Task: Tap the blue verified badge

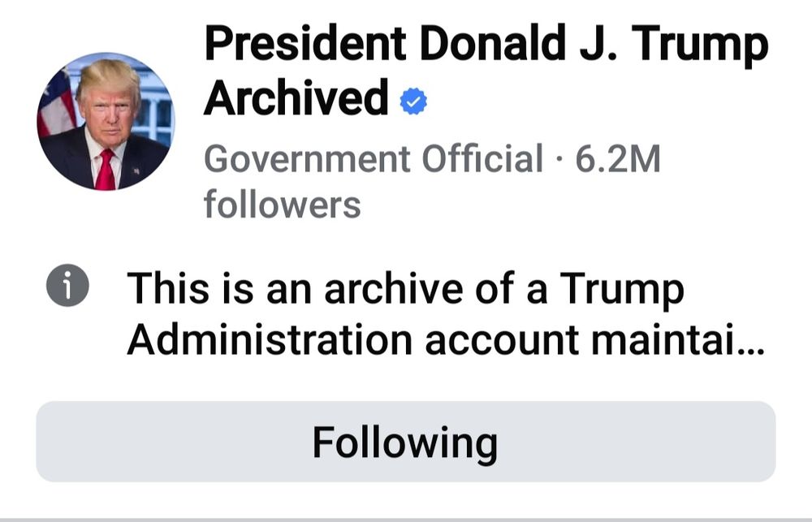Action: [413, 101]
